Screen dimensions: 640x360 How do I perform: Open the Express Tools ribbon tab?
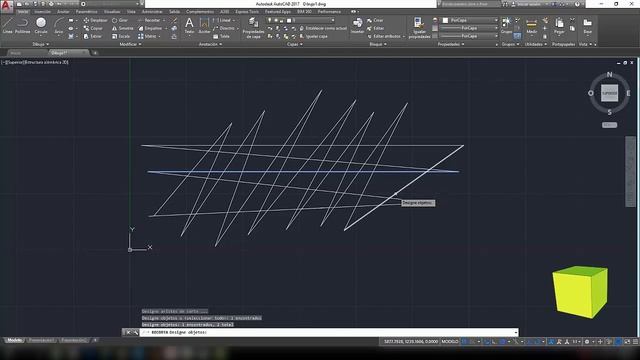(247, 11)
